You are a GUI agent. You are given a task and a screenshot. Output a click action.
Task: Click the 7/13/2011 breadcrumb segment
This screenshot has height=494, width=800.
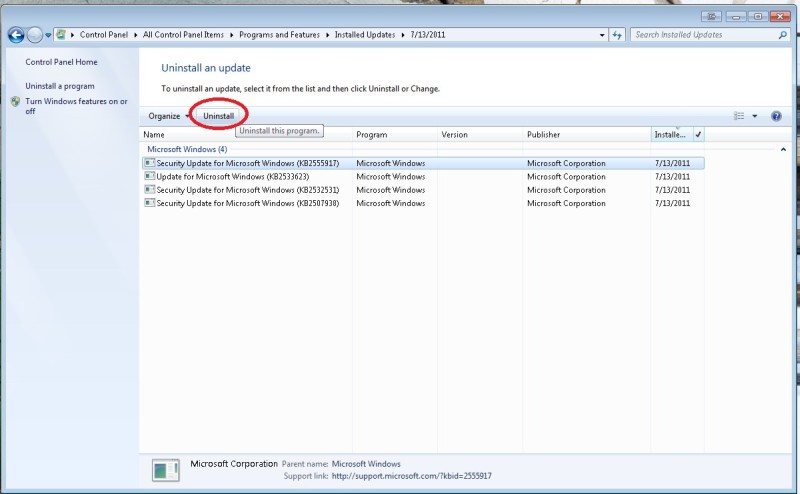(x=428, y=35)
